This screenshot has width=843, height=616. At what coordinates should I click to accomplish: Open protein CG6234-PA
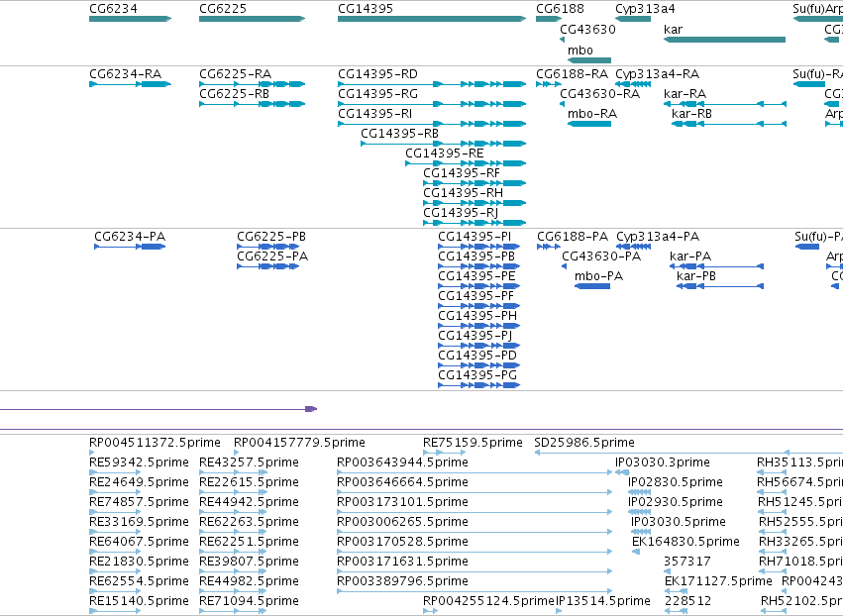[130, 237]
